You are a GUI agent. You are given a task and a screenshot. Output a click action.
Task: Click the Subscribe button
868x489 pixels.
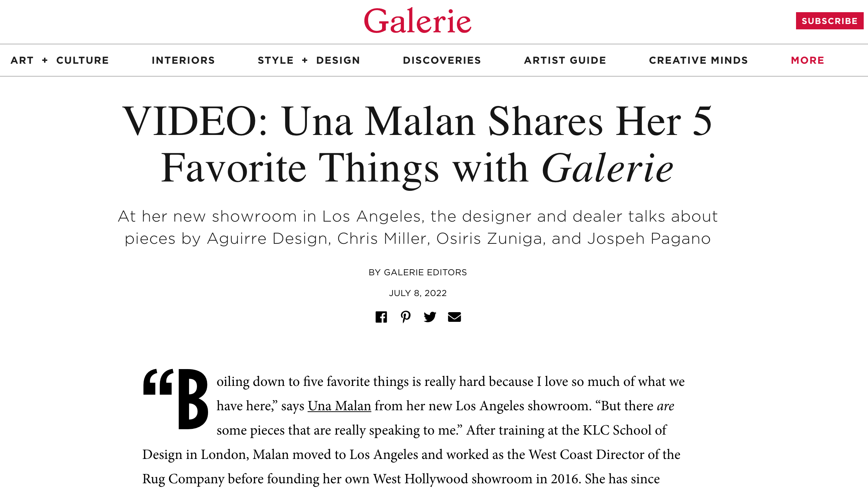click(830, 21)
